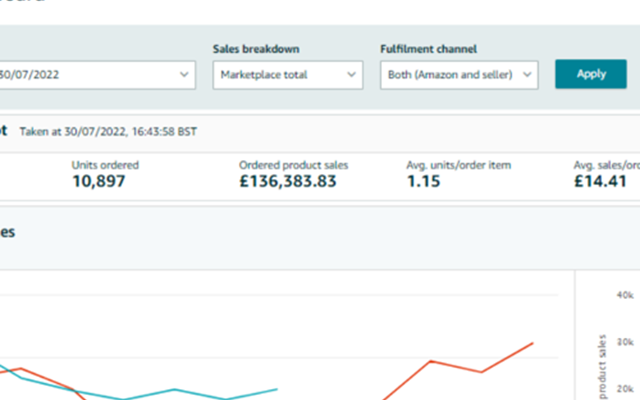
Task: Open the date dropdown showing 30/07/2022
Action: (97, 75)
